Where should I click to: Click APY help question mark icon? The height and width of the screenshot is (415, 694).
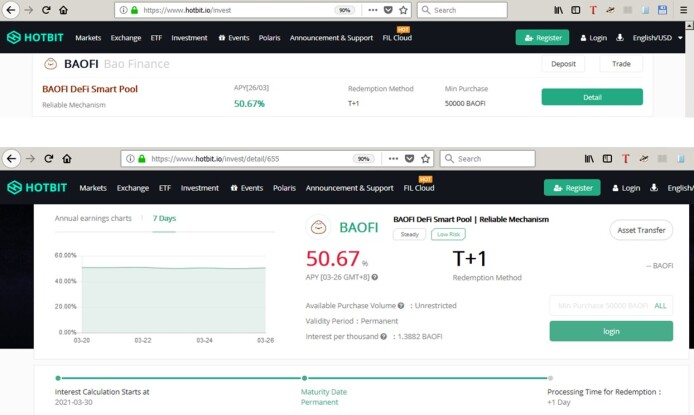(375, 277)
